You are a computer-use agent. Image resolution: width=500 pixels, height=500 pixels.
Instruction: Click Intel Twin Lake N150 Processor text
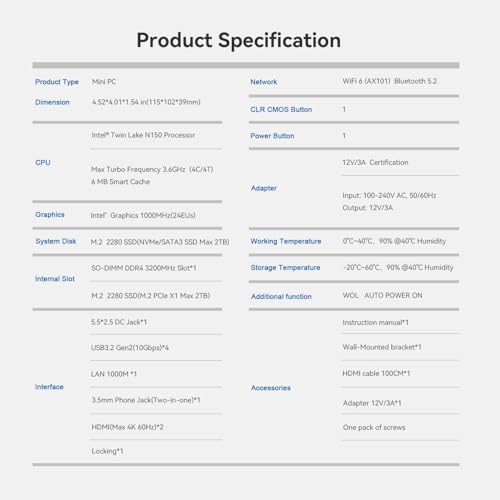143,135
